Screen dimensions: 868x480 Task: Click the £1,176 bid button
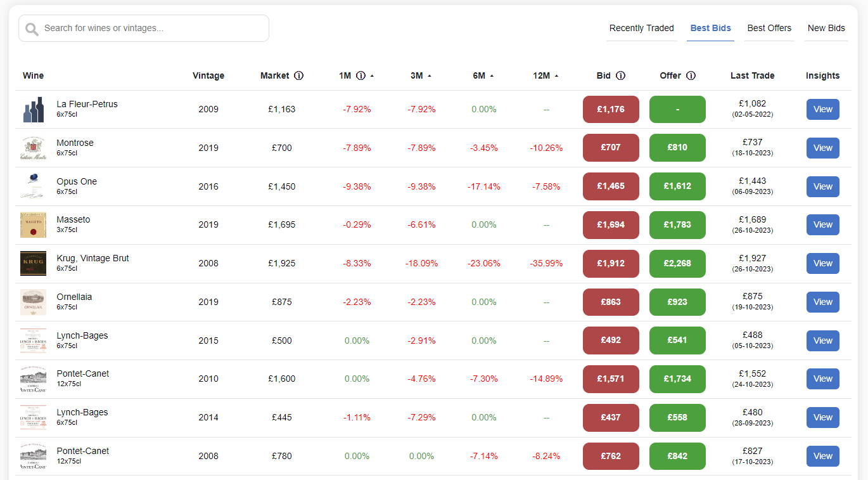611,109
